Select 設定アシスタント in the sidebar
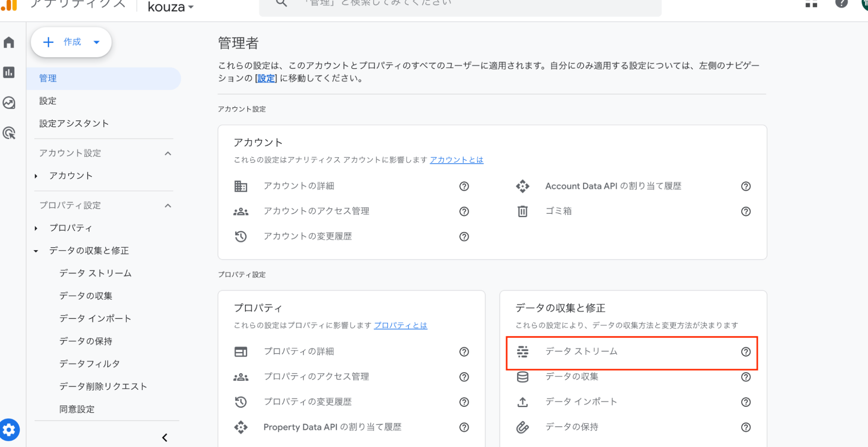868x447 pixels. (x=74, y=123)
